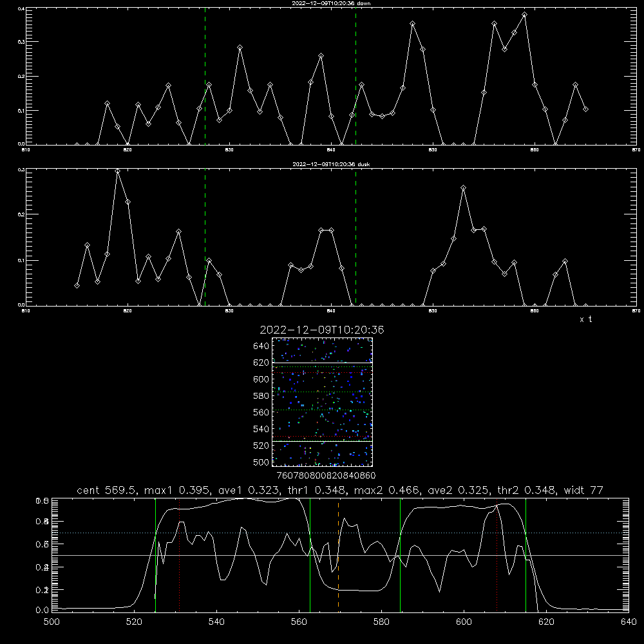The width and height of the screenshot is (644, 644).
Task: Click the blue dotted horizontal threshold line in the bottom plot
Action: [340, 533]
